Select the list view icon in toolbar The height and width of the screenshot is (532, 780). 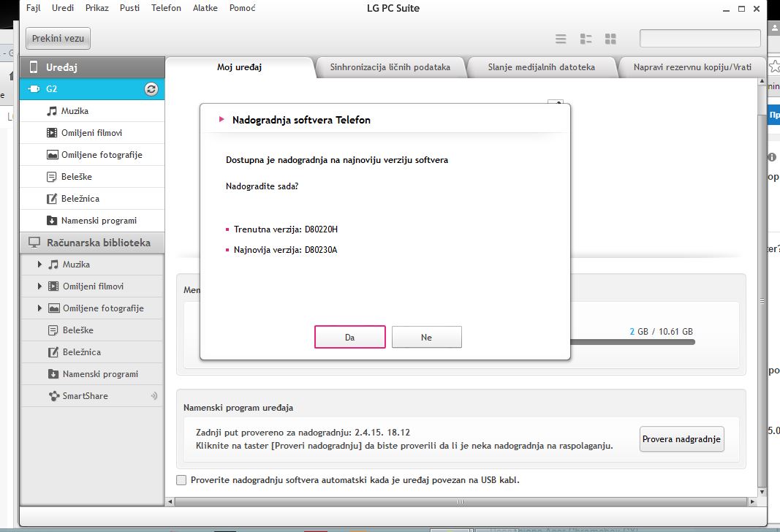561,39
